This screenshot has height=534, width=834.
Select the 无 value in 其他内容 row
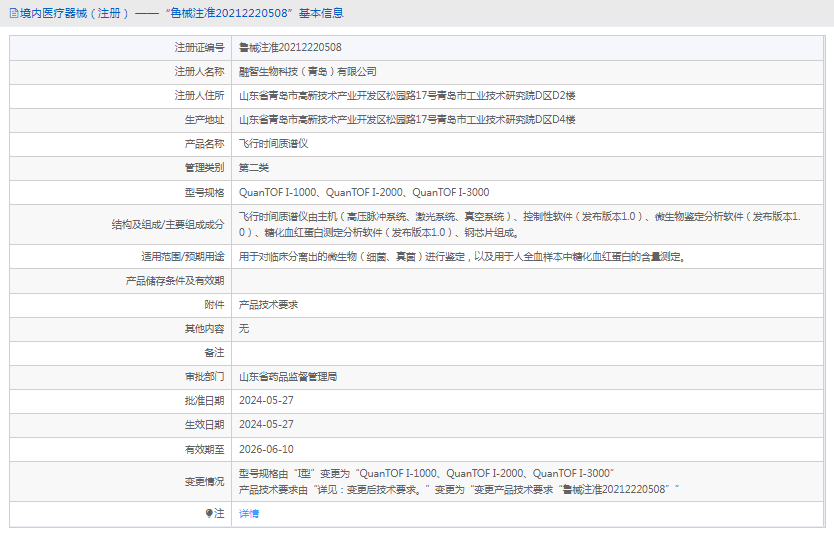(x=244, y=329)
